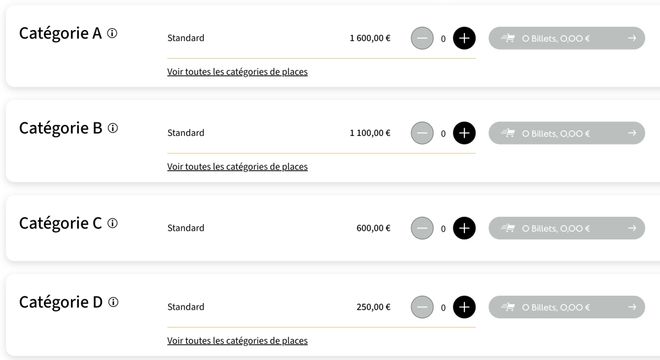The height and width of the screenshot is (360, 660).
Task: Open 'Voir toutes les catégories de places' under Catégorie A
Action: coord(237,72)
